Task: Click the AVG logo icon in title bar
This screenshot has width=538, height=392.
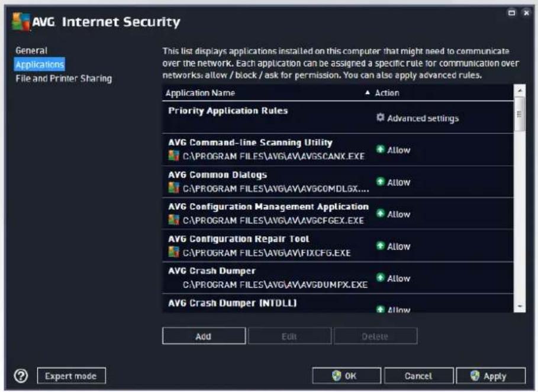Action: click(x=21, y=22)
